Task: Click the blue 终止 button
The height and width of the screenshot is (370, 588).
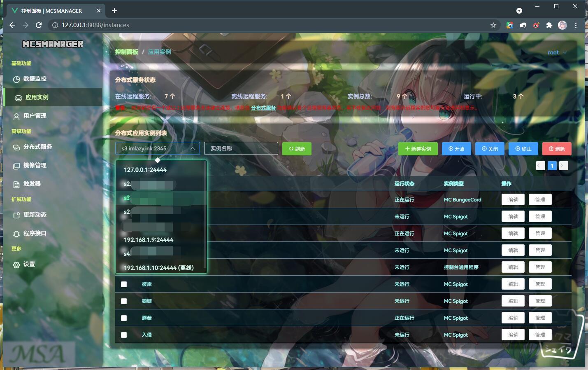Action: pyautogui.click(x=523, y=149)
